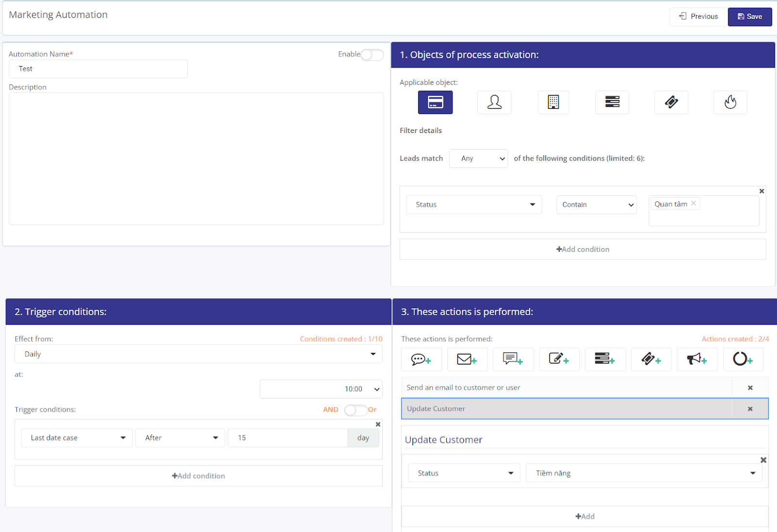This screenshot has height=532, width=777.
Task: Click the Save button
Action: [750, 17]
